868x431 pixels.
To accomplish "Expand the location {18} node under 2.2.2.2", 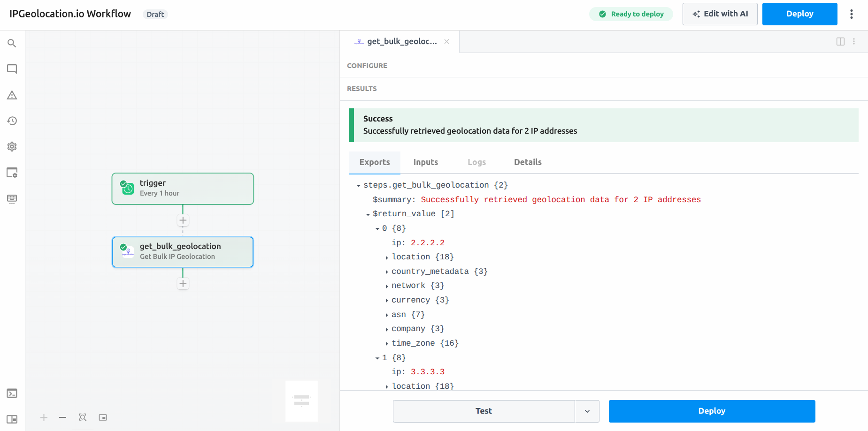I will pos(387,257).
